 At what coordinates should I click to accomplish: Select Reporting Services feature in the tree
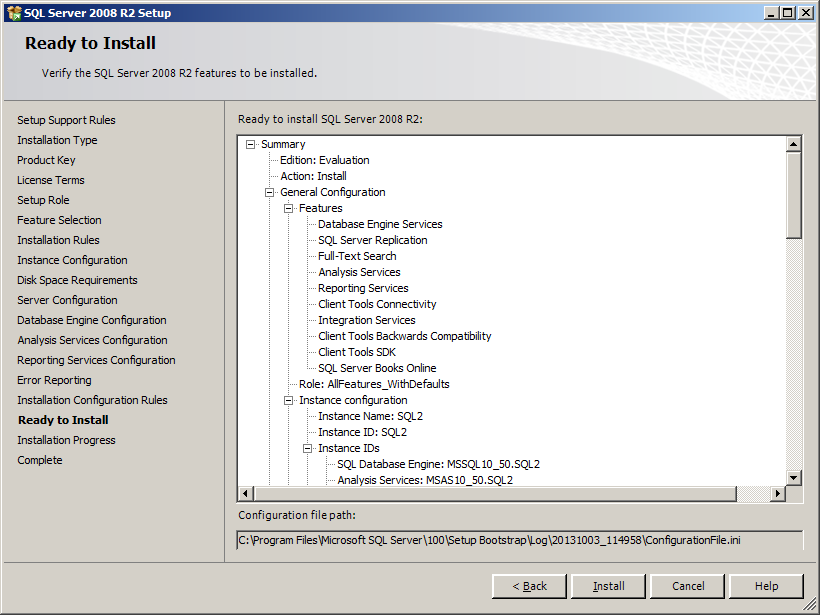coord(363,288)
